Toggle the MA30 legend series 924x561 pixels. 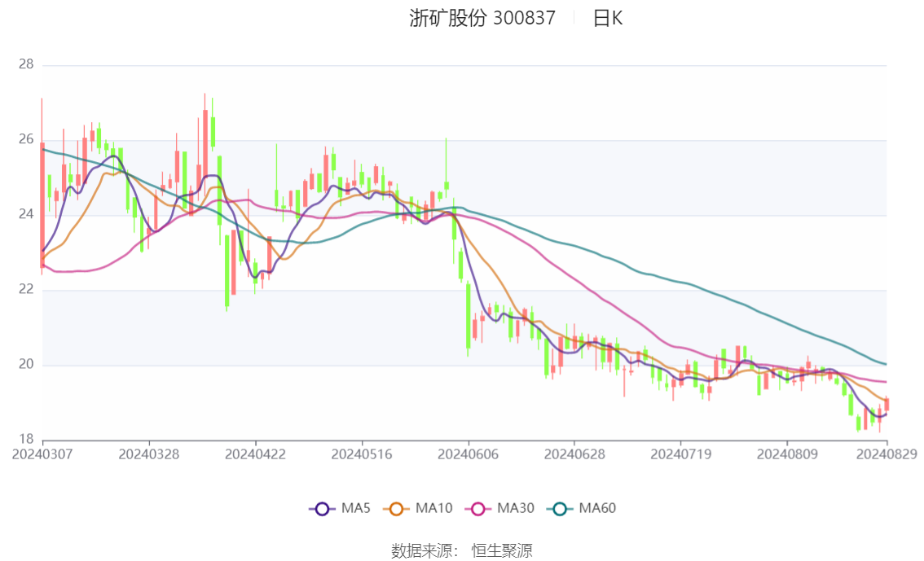click(x=499, y=508)
